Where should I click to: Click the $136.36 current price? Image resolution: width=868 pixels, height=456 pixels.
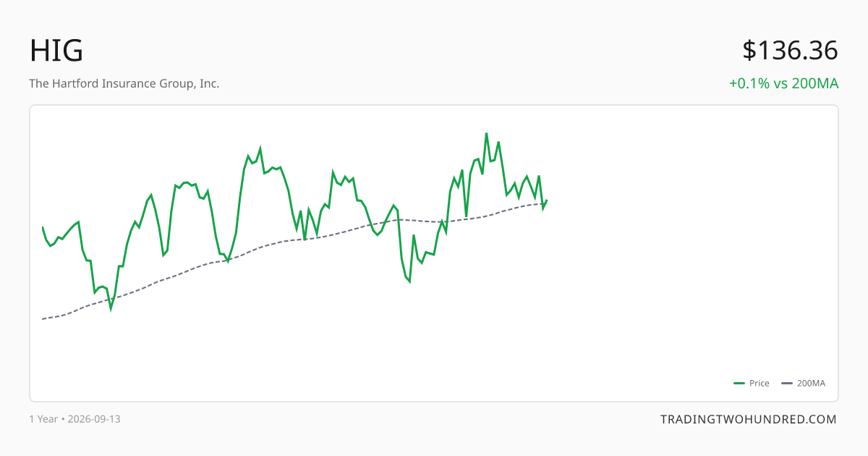click(x=791, y=51)
